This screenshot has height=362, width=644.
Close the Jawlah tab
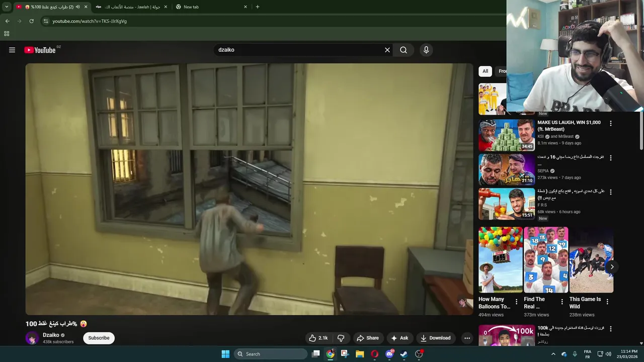point(165,7)
